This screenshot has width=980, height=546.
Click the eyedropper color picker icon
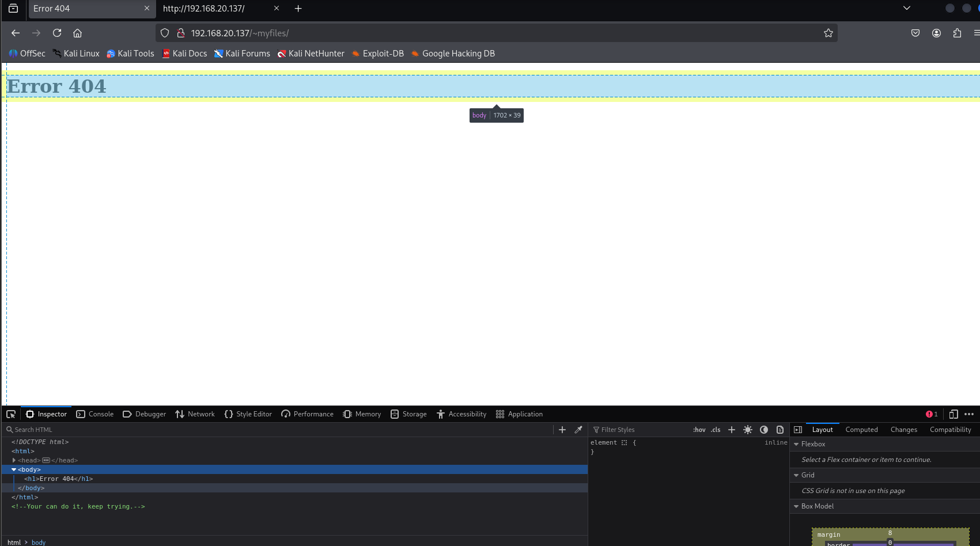[578, 430]
